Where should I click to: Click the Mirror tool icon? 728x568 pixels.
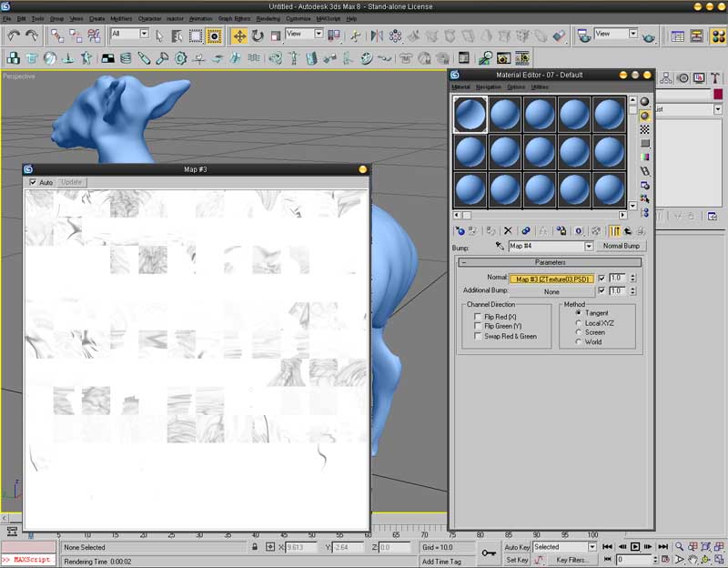pyautogui.click(x=377, y=35)
